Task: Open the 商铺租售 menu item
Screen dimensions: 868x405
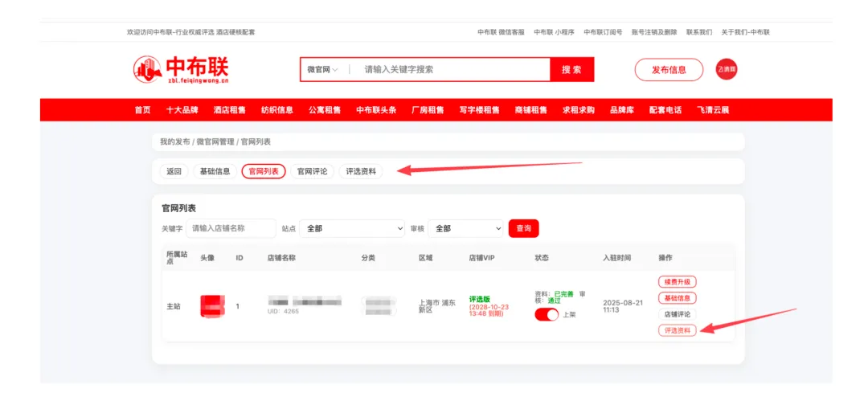Action: 531,110
